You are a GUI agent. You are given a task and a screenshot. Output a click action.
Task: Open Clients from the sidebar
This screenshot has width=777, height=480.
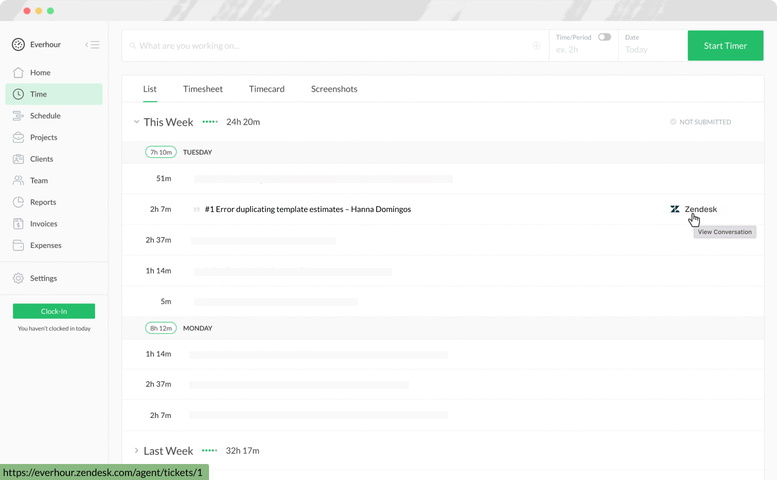pos(54,159)
